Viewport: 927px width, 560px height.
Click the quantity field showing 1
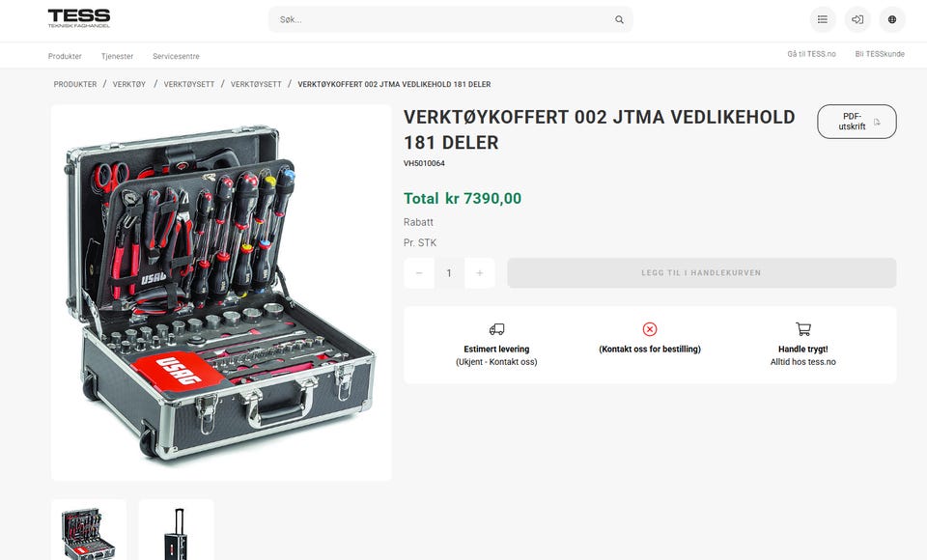pyautogui.click(x=449, y=272)
